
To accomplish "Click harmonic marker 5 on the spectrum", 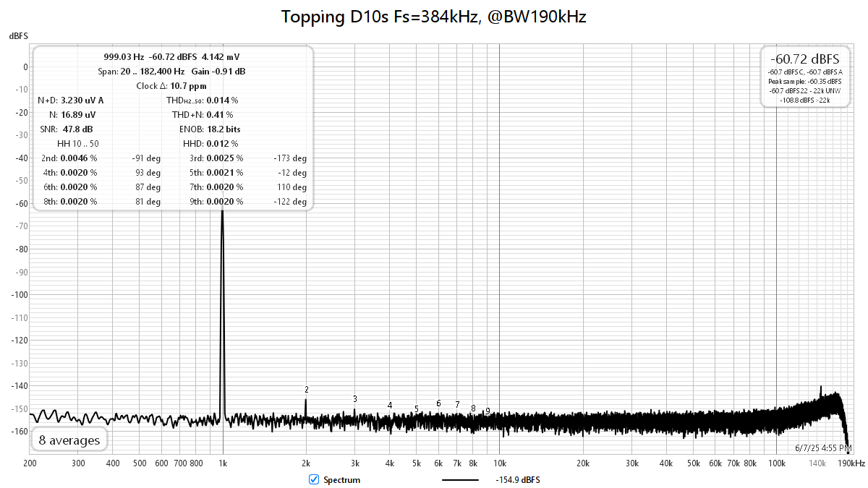I will point(417,409).
